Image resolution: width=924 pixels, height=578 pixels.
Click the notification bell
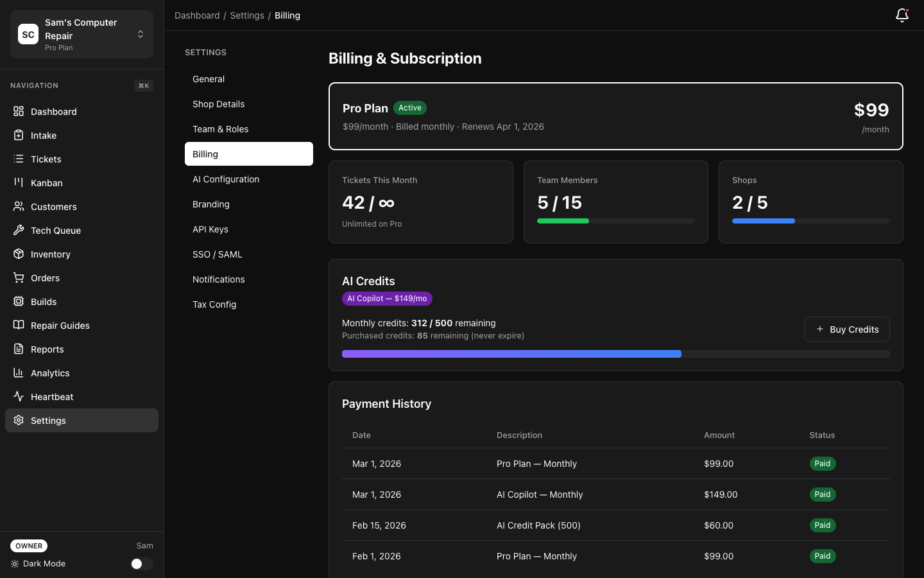click(902, 15)
